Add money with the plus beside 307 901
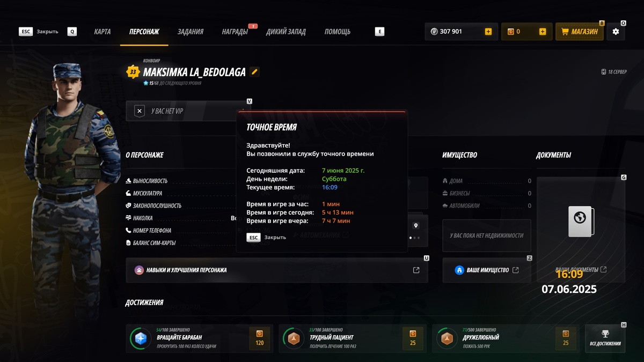This screenshot has height=362, width=644. pyautogui.click(x=488, y=32)
